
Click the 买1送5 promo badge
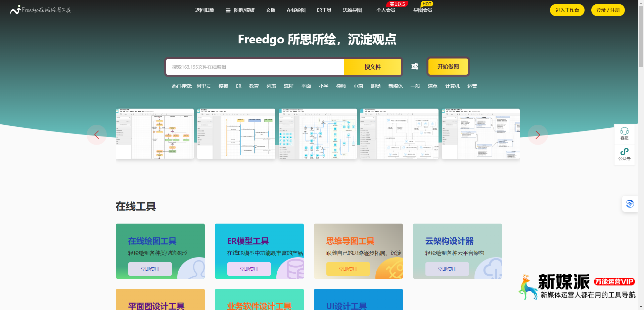397,4
